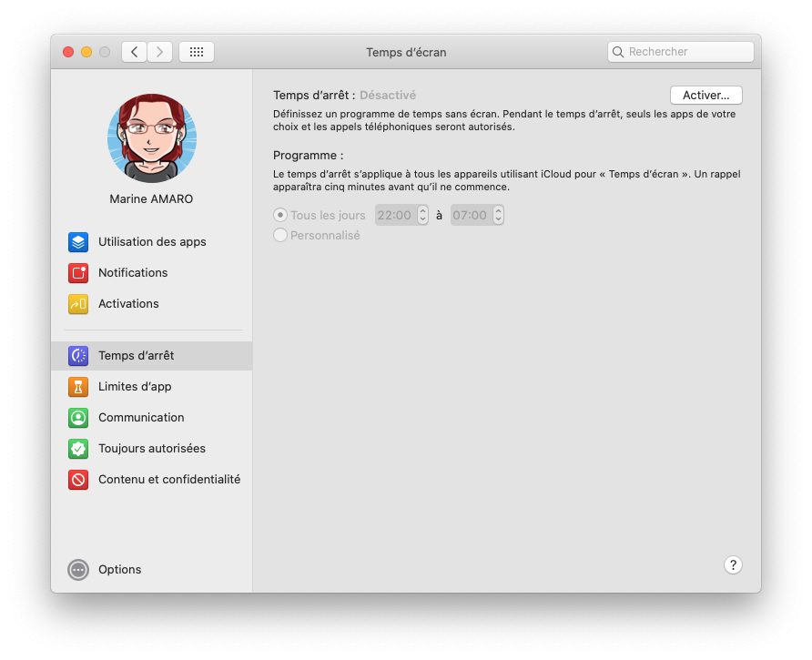
Task: Click the Activer… button
Action: (705, 96)
